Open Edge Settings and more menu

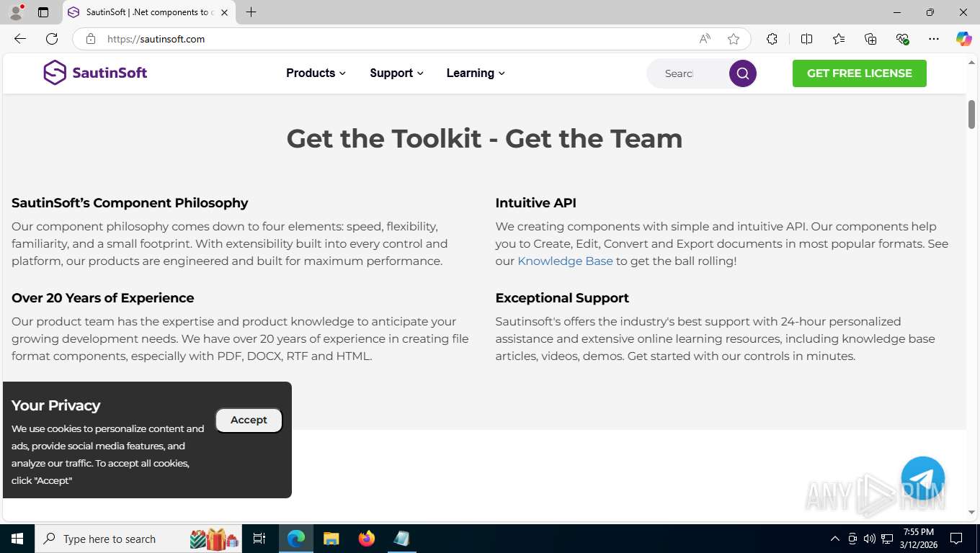934,39
